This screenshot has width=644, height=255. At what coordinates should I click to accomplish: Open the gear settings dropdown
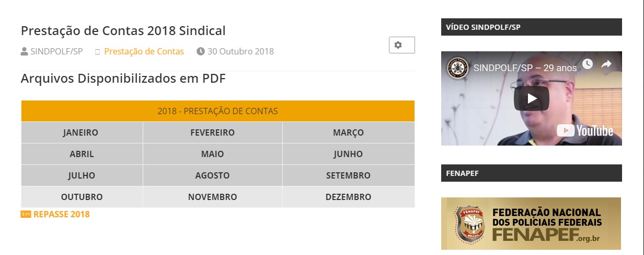(x=401, y=46)
